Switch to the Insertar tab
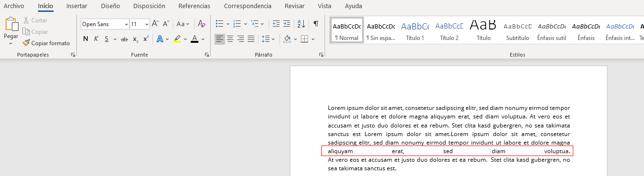 tap(77, 6)
